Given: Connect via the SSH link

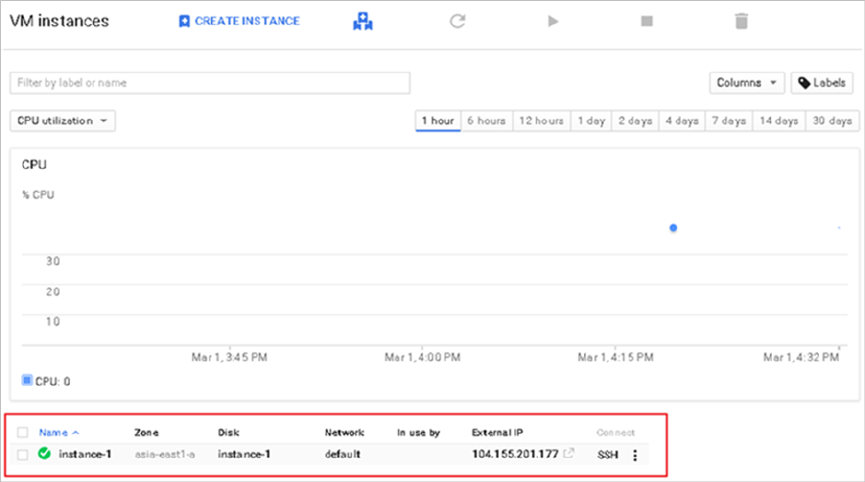Looking at the screenshot, I should (x=608, y=455).
